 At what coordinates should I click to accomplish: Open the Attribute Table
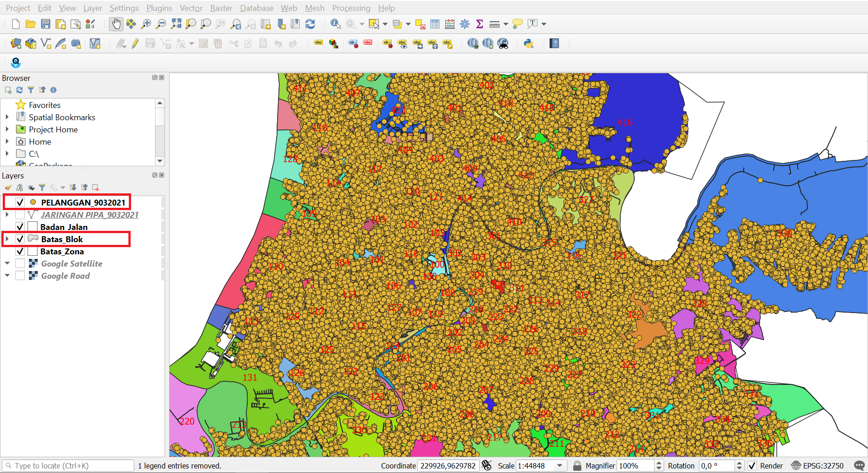coord(435,23)
